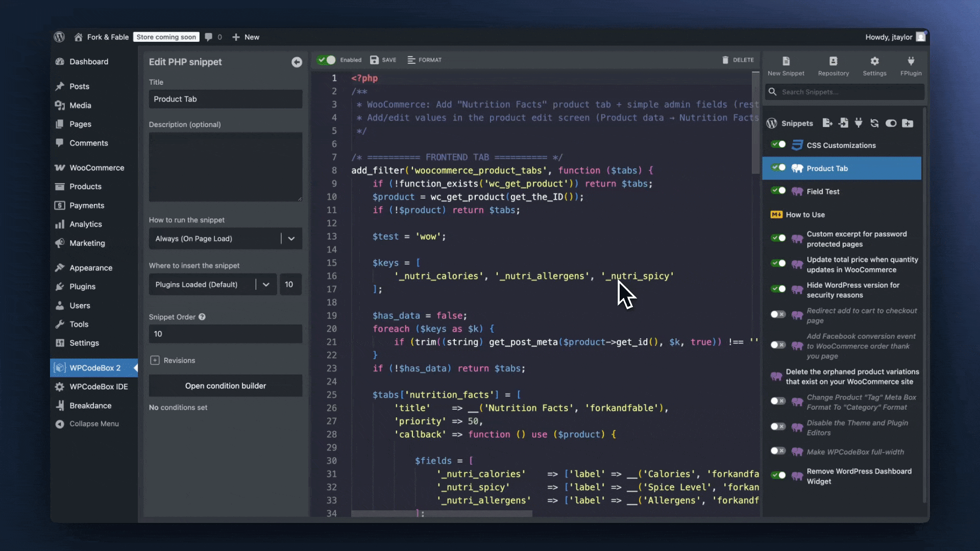Click the new folder icon in Snippets header
The height and width of the screenshot is (551, 980).
[908, 123]
